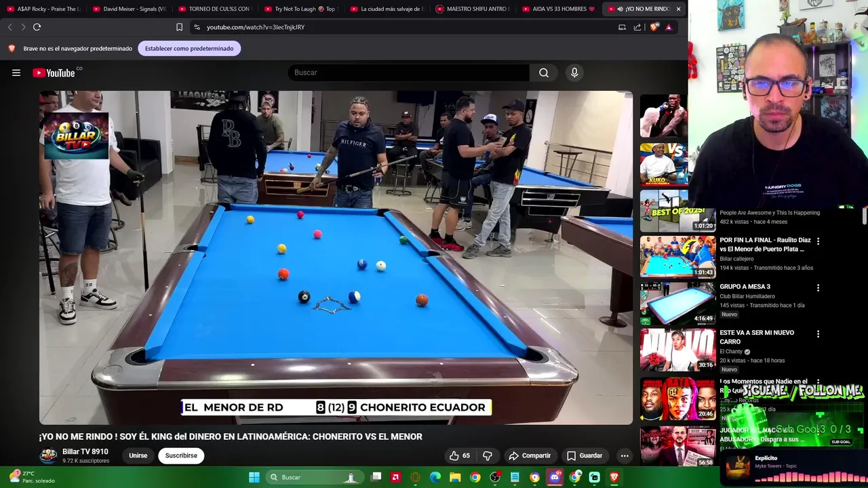The image size is (868, 488).
Task: Open Microsoft Edge from the taskbar
Action: tap(435, 477)
